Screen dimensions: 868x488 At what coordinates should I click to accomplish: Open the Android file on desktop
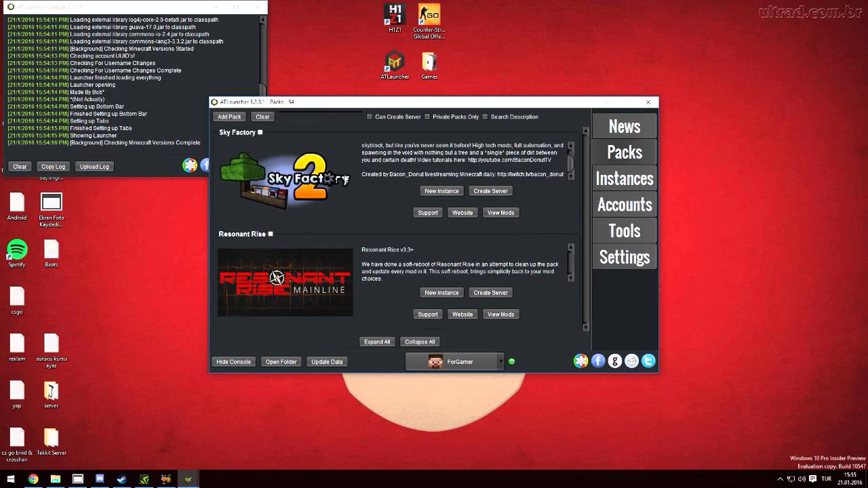click(x=17, y=207)
